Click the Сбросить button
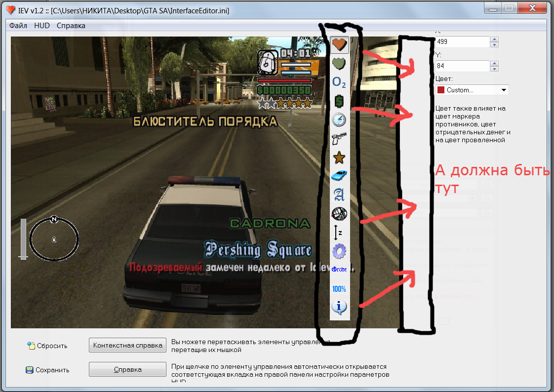Screen dimensions: 554x392 pos(47,346)
